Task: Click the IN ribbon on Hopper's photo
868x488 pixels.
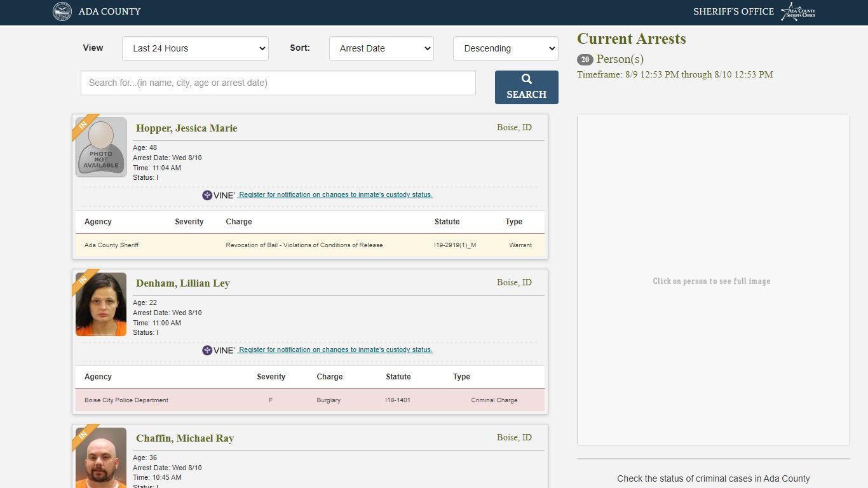Action: (x=85, y=127)
